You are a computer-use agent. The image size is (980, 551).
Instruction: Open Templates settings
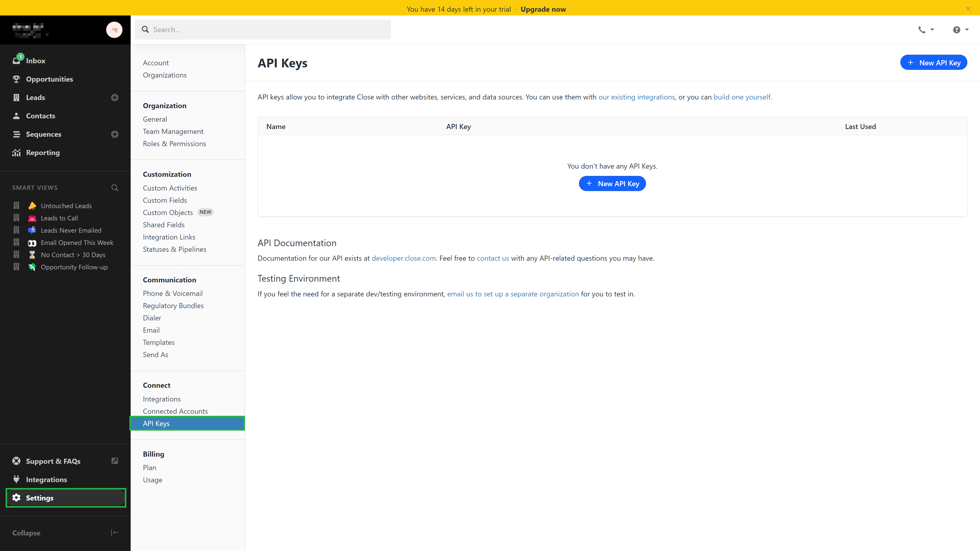[x=159, y=342]
